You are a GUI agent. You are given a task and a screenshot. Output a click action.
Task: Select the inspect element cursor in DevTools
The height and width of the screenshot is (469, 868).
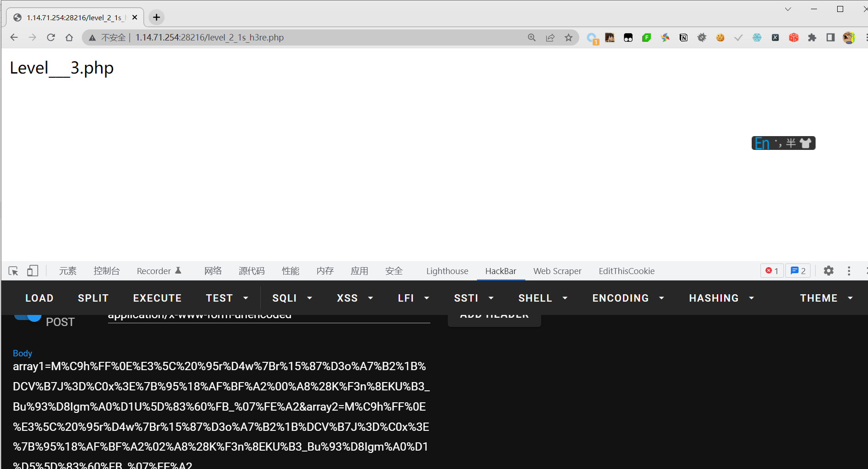click(13, 271)
